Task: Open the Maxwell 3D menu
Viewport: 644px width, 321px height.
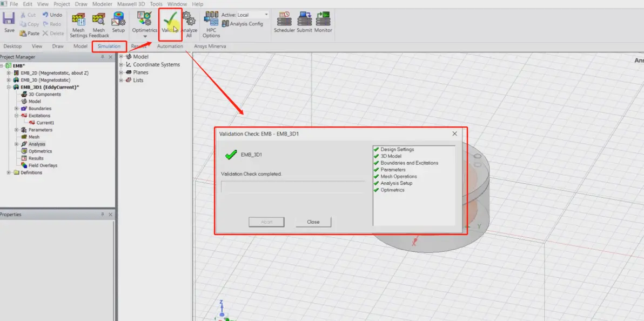Action: click(x=130, y=4)
